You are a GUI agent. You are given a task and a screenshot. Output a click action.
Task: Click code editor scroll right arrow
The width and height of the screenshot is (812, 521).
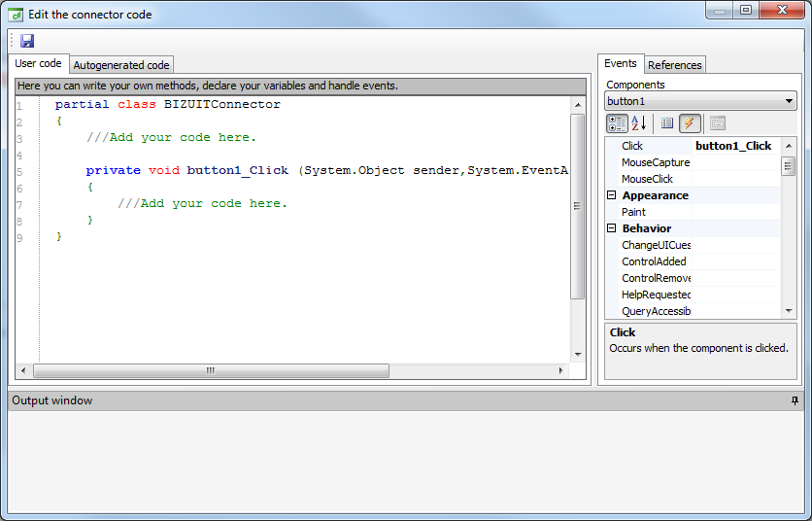pos(561,370)
